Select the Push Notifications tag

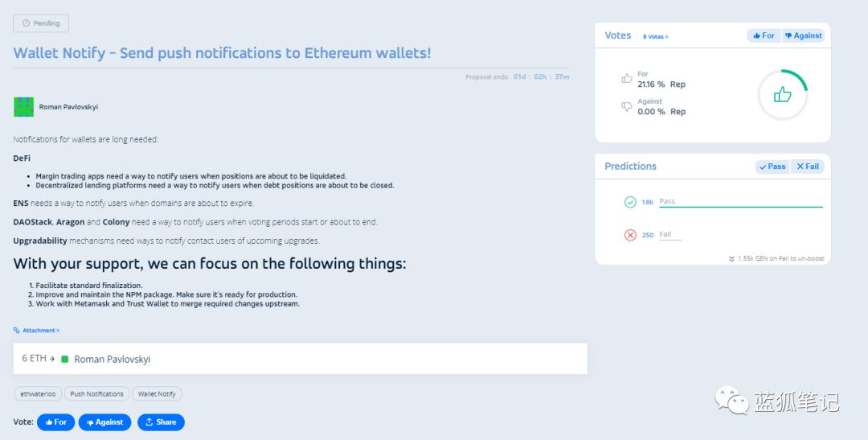(x=96, y=394)
